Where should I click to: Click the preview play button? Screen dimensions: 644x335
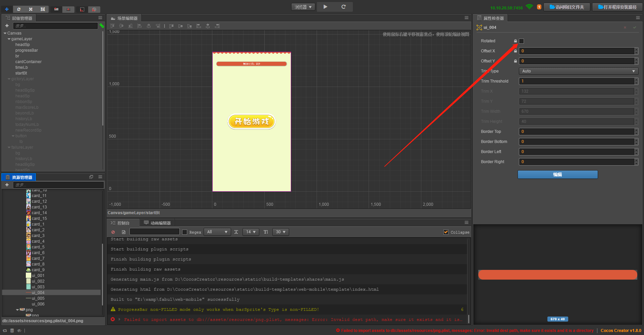(x=325, y=7)
